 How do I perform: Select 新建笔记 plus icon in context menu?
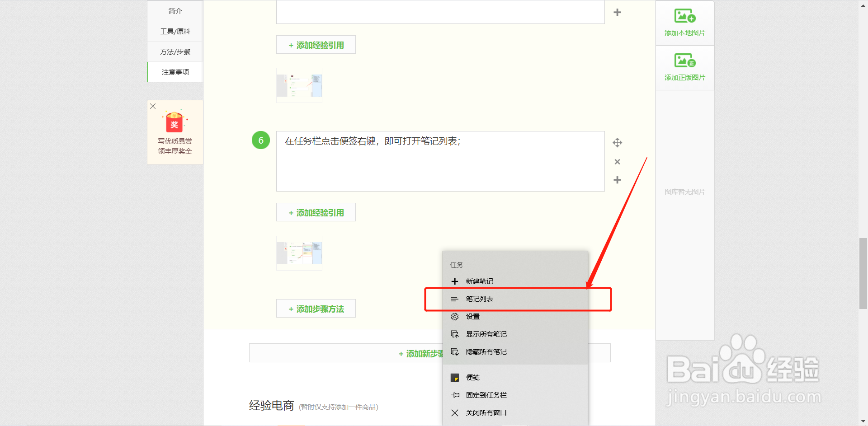click(x=455, y=281)
